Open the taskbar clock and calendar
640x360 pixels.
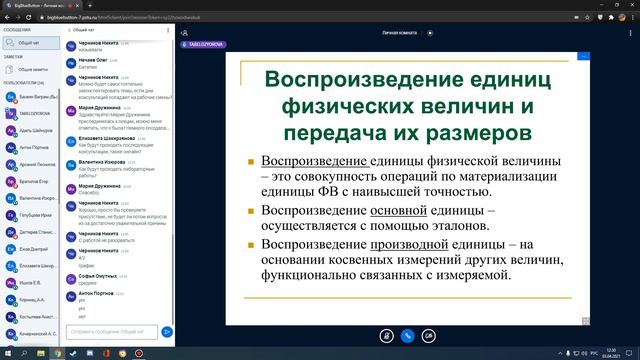point(611,353)
